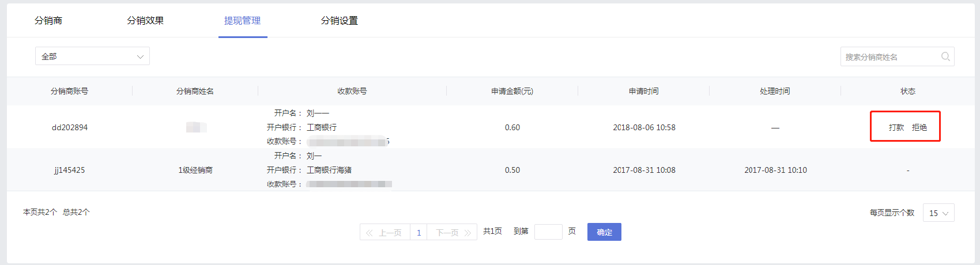Click the 本页共2个 总共2个 count text
980x265 pixels.
(x=56, y=212)
